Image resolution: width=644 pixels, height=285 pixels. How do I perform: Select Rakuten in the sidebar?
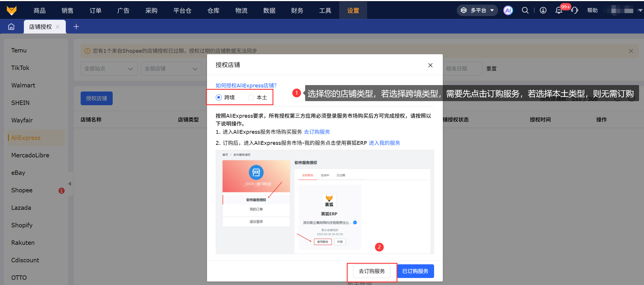(23, 243)
